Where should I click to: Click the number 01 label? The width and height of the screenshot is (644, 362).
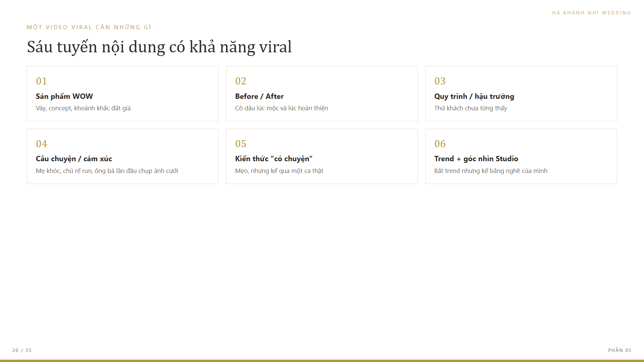[x=42, y=81]
